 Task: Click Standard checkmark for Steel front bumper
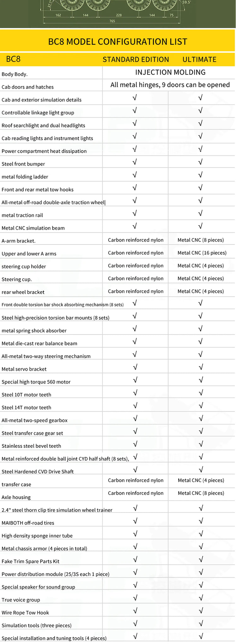tap(135, 162)
